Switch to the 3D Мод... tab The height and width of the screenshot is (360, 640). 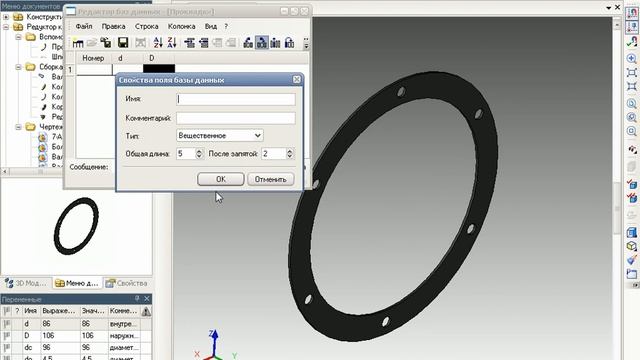pyautogui.click(x=26, y=283)
